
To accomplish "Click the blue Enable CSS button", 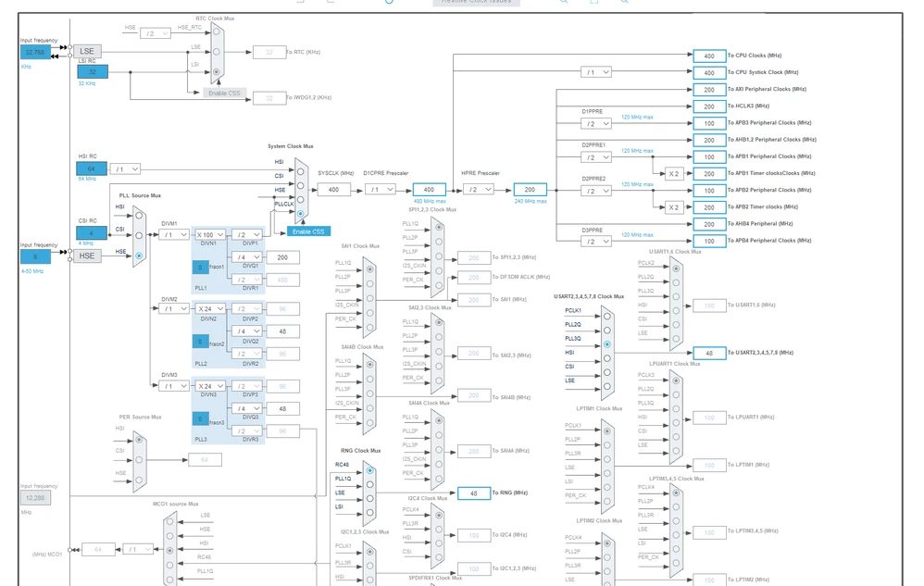I will (x=309, y=231).
